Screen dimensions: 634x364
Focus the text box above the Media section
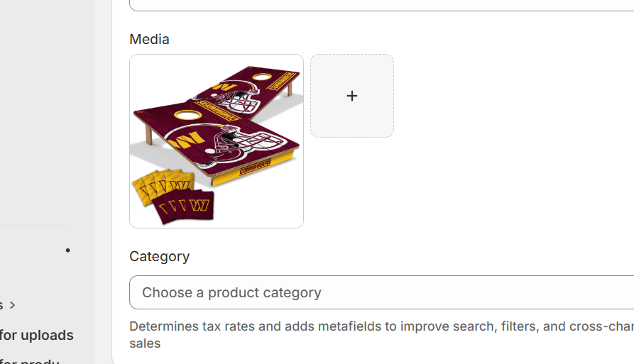[382, 5]
